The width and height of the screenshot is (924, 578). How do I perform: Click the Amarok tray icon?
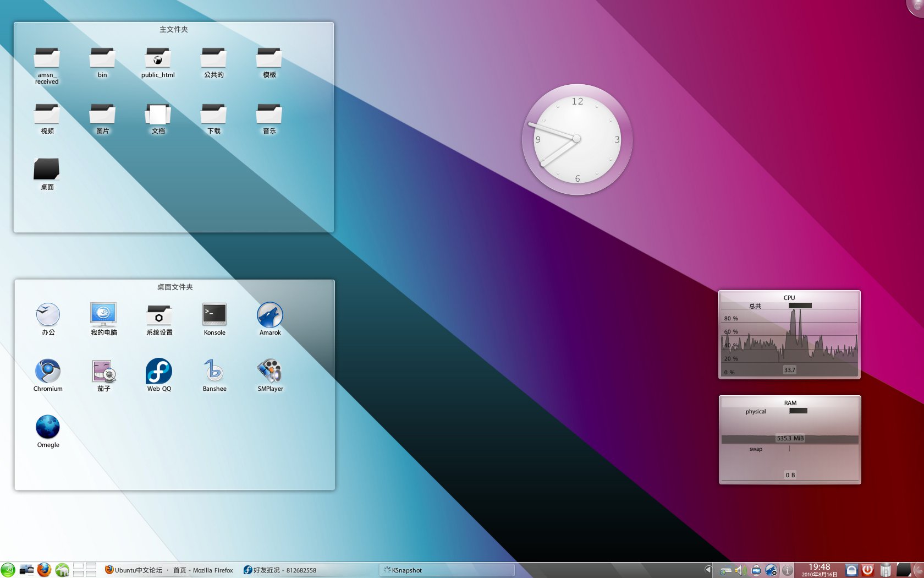coord(771,570)
